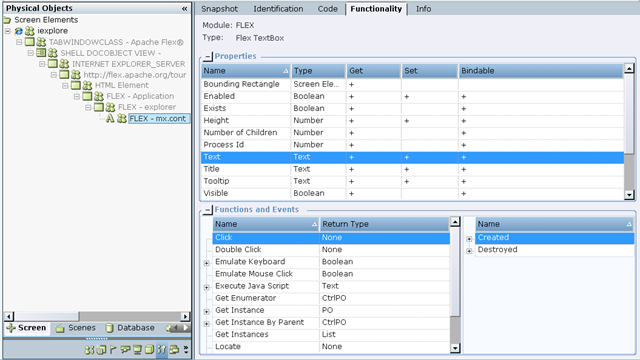Select the http://flex.apache.org/tour tree node
The height and width of the screenshot is (360, 640).
coord(135,75)
